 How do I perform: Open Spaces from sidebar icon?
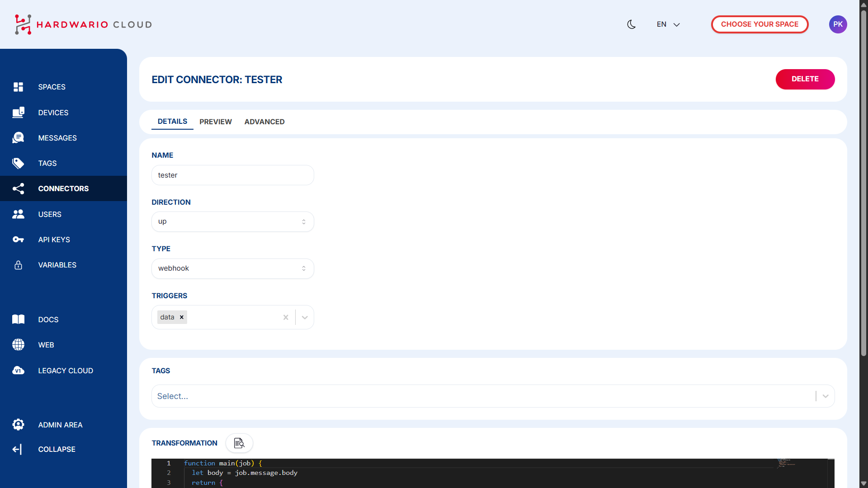(x=18, y=87)
